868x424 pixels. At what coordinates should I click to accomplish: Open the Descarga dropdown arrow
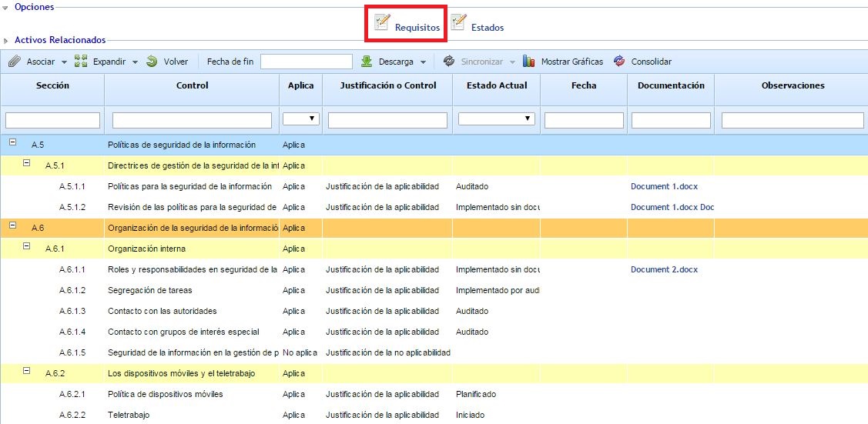[x=423, y=62]
